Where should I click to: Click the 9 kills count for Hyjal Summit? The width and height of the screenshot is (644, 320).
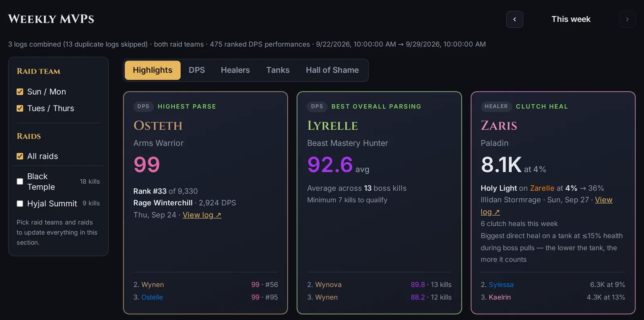click(x=91, y=203)
